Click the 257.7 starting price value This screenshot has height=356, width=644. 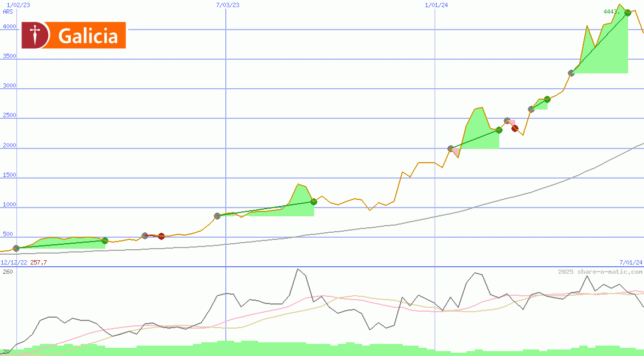point(38,263)
